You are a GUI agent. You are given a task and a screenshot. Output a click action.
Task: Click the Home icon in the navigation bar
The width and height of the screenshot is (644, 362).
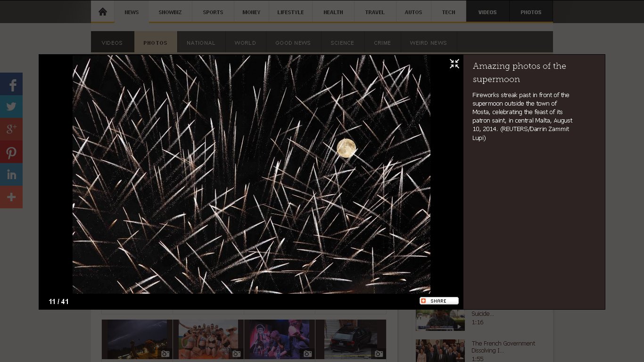[x=103, y=12]
